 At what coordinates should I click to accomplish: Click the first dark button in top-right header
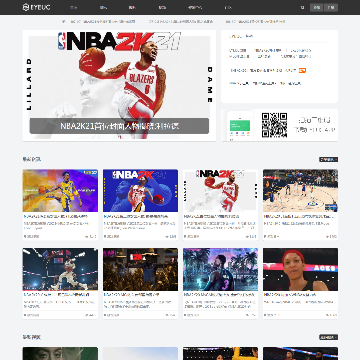point(316,7)
